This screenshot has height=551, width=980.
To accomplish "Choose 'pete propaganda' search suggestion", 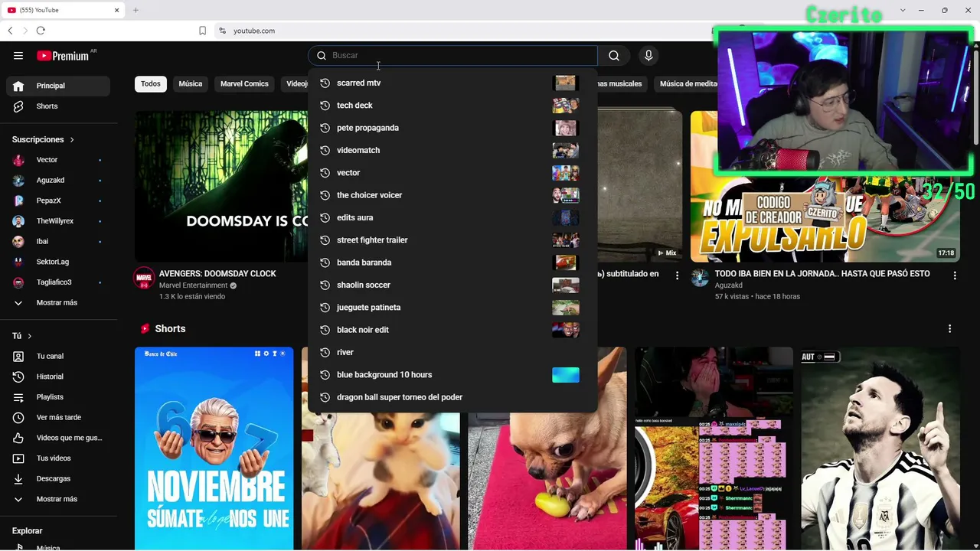I will 452,128.
